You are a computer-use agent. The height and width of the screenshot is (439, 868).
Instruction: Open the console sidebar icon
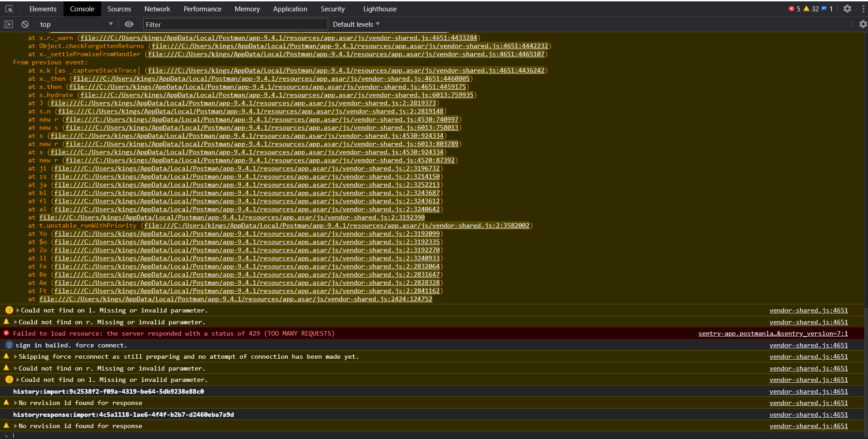[x=9, y=24]
